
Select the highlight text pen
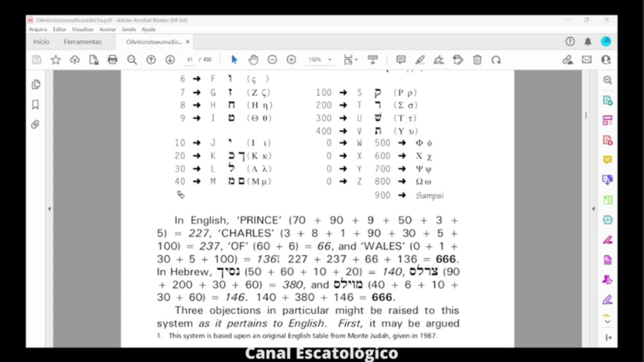click(420, 60)
